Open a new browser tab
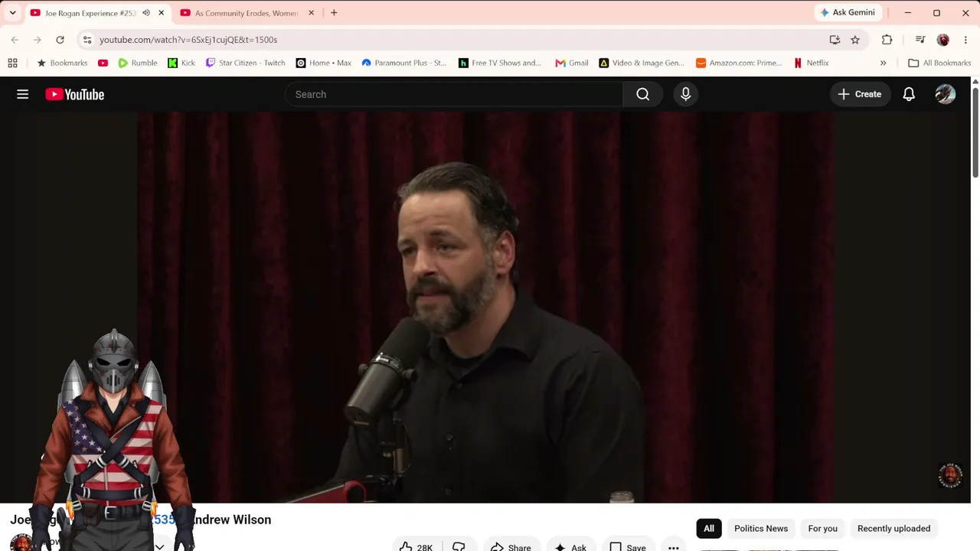 click(334, 13)
